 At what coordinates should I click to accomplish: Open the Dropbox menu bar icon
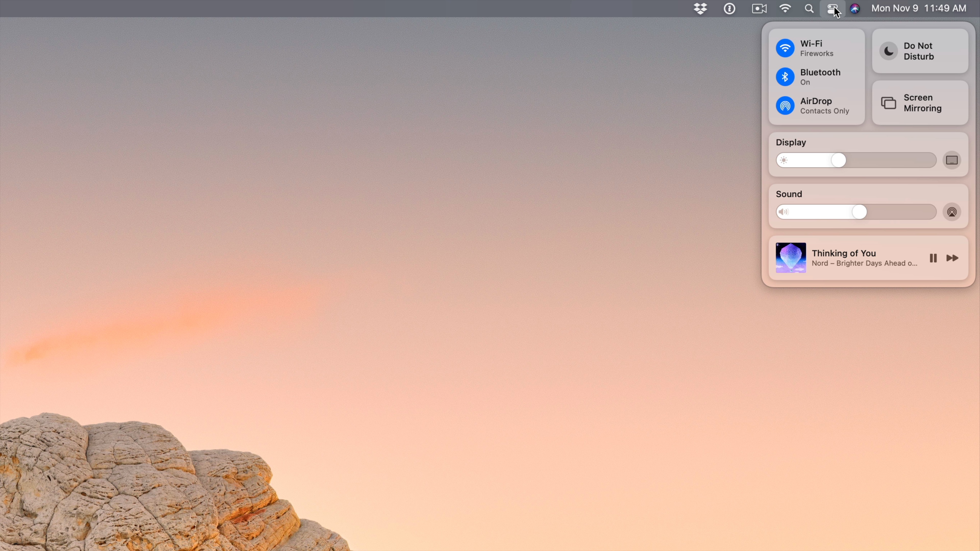coord(700,8)
